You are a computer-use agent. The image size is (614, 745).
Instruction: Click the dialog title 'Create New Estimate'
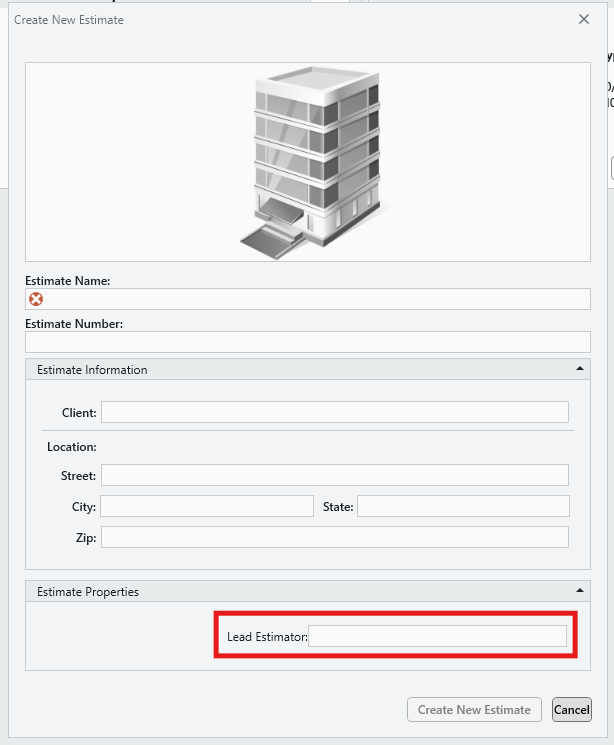coord(69,20)
